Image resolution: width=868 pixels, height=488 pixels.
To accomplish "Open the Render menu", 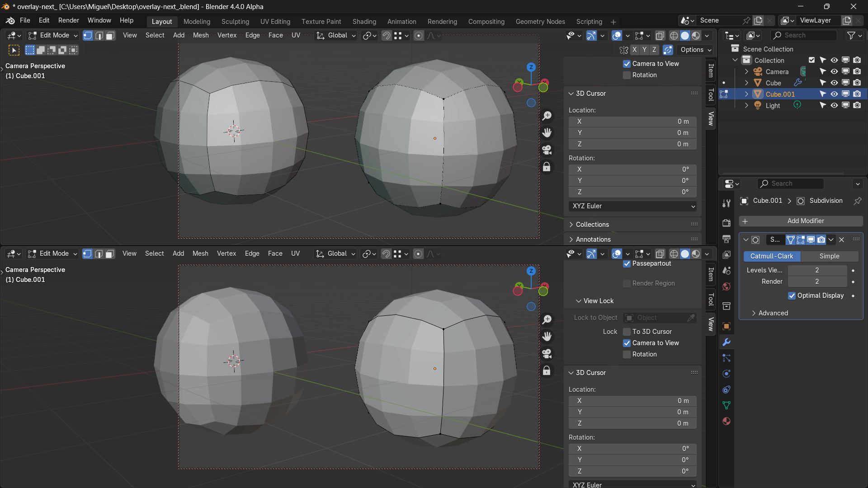I will click(68, 20).
